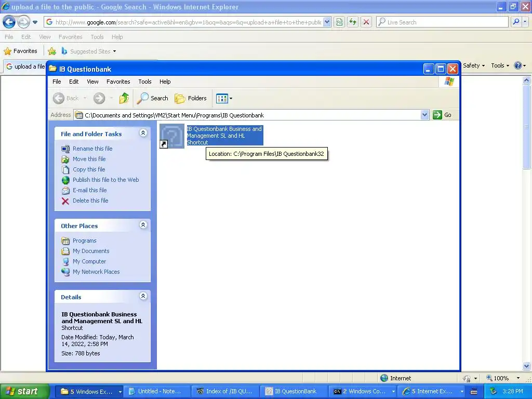Click Internet Explorer back arrow button
Viewport: 532px width, 399px height.
[9, 22]
